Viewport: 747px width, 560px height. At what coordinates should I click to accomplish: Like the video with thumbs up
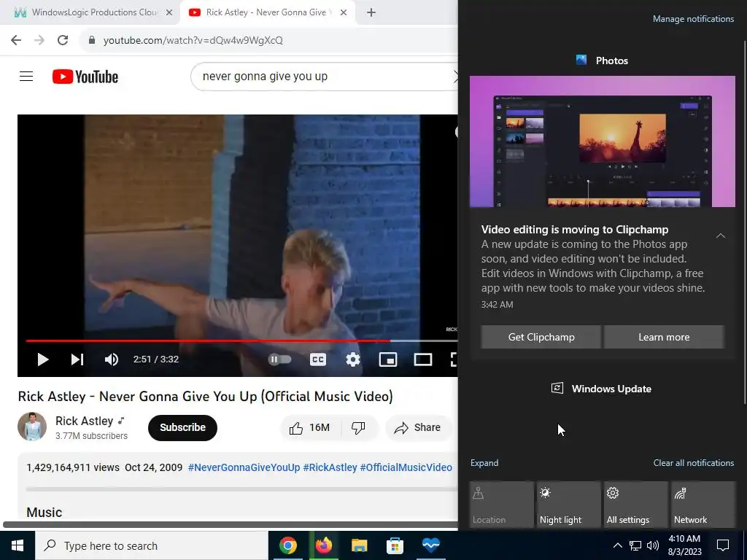[x=309, y=427]
